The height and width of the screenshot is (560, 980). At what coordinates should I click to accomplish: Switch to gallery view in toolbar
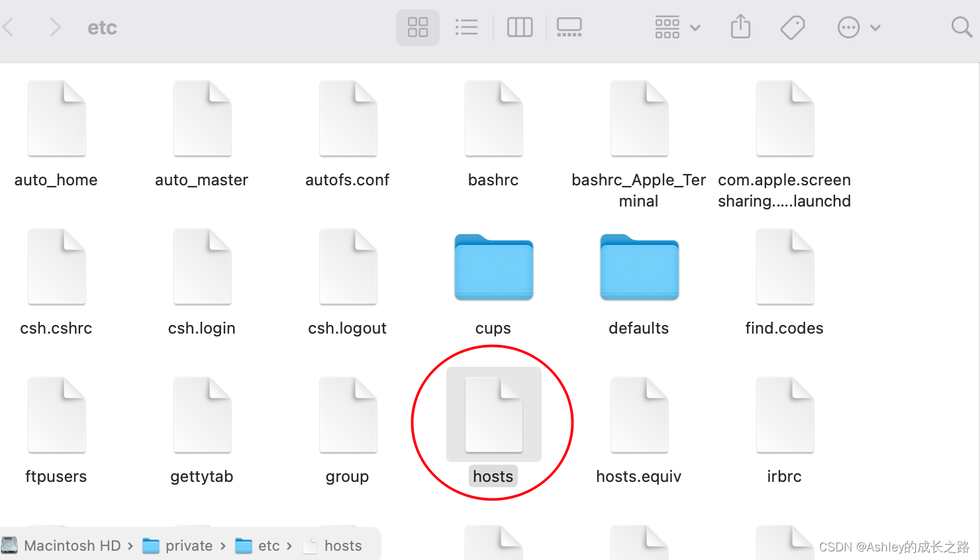click(569, 27)
